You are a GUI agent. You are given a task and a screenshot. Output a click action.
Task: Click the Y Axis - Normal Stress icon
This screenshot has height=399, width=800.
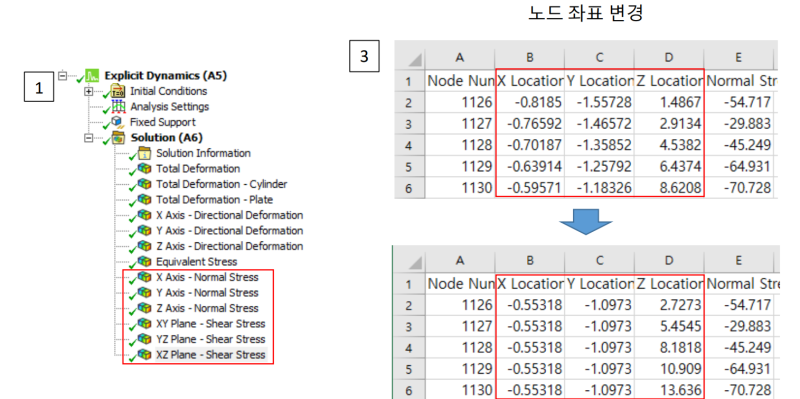(x=144, y=293)
